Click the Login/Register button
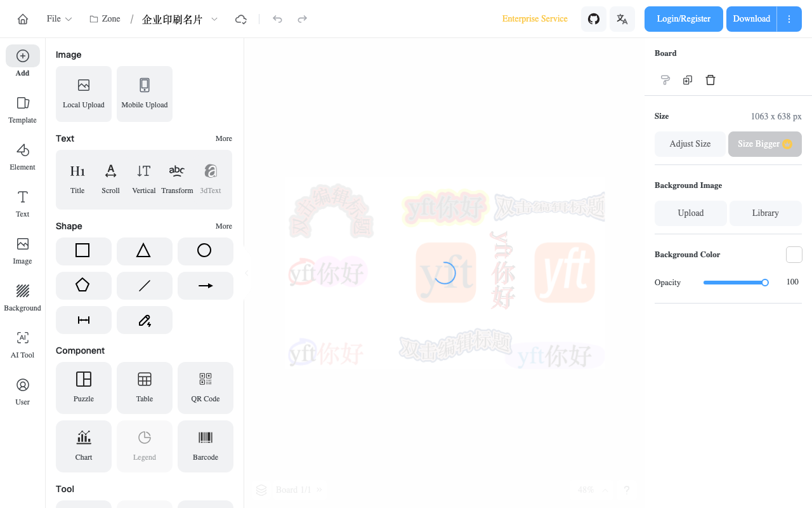The height and width of the screenshot is (508, 812). coord(684,19)
